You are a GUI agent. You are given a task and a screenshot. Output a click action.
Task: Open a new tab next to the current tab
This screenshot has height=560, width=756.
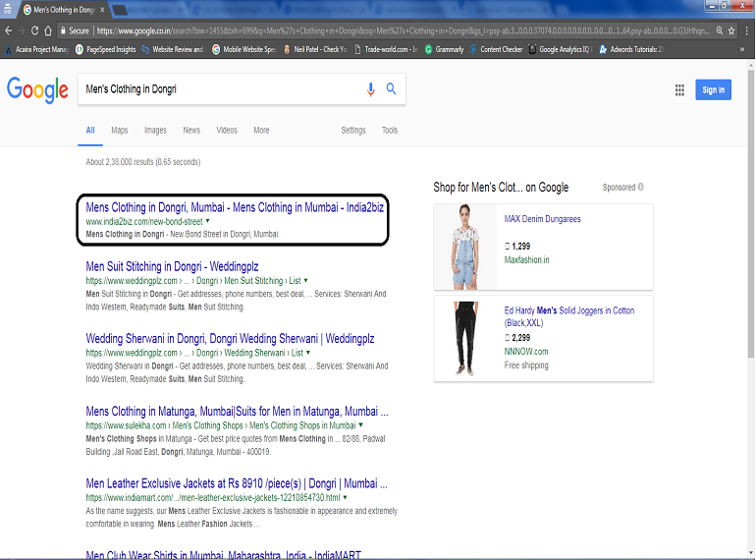click(x=120, y=10)
